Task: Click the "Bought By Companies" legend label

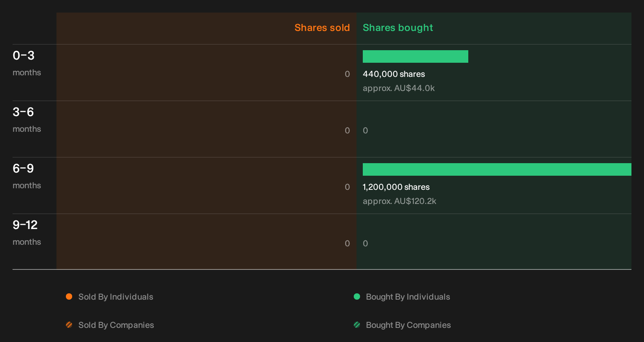Action: [x=408, y=325]
